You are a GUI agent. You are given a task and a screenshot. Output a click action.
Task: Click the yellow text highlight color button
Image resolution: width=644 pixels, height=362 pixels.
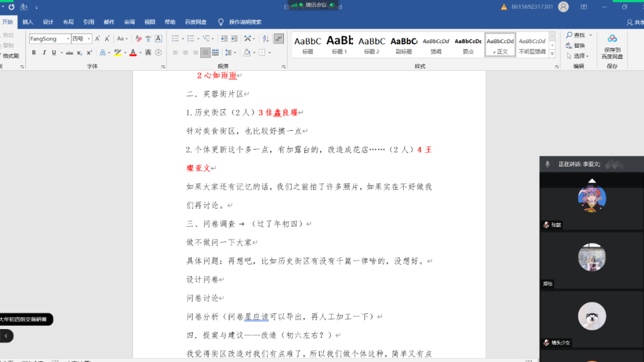tap(117, 53)
